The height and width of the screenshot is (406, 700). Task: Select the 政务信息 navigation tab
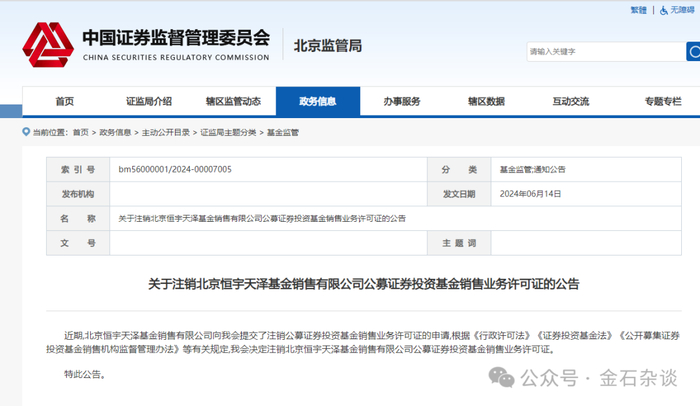tap(318, 101)
